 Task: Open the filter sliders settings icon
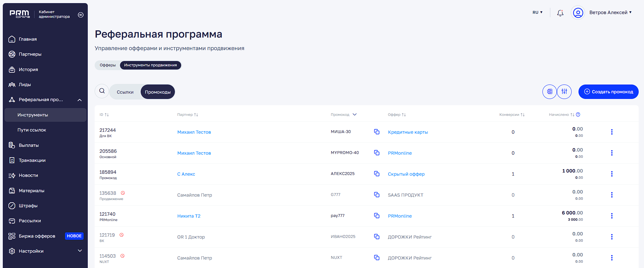click(564, 92)
